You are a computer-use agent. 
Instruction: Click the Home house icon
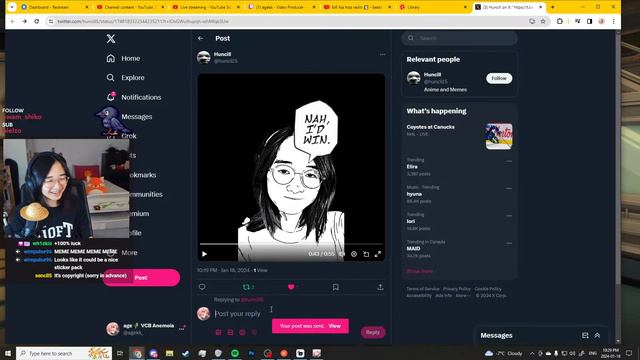tap(111, 58)
